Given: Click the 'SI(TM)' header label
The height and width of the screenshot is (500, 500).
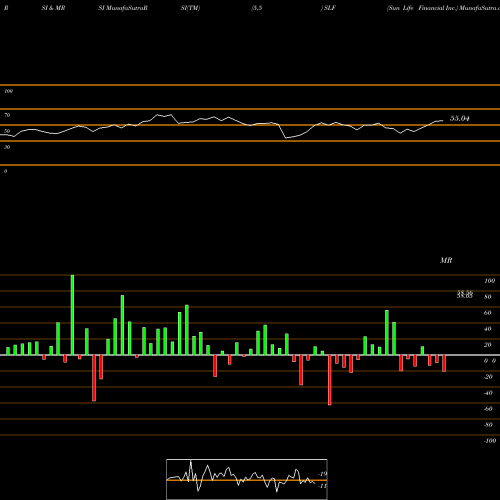Looking at the screenshot, I should click(x=190, y=8).
